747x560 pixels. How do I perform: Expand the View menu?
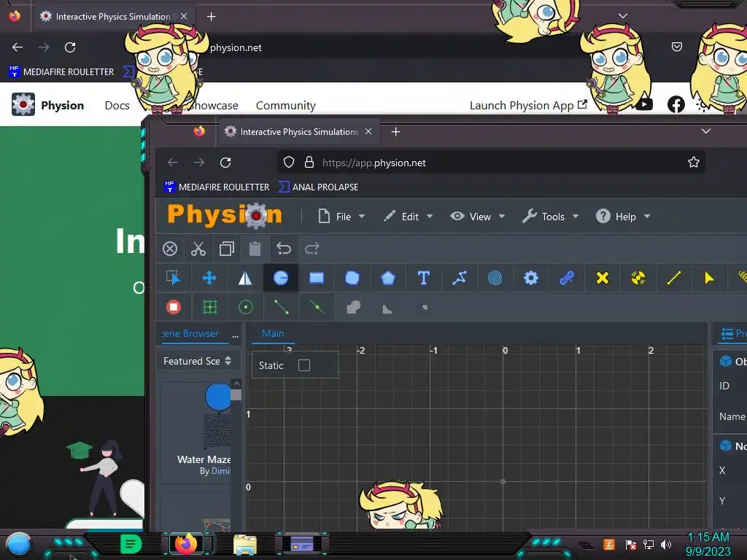coord(478,217)
